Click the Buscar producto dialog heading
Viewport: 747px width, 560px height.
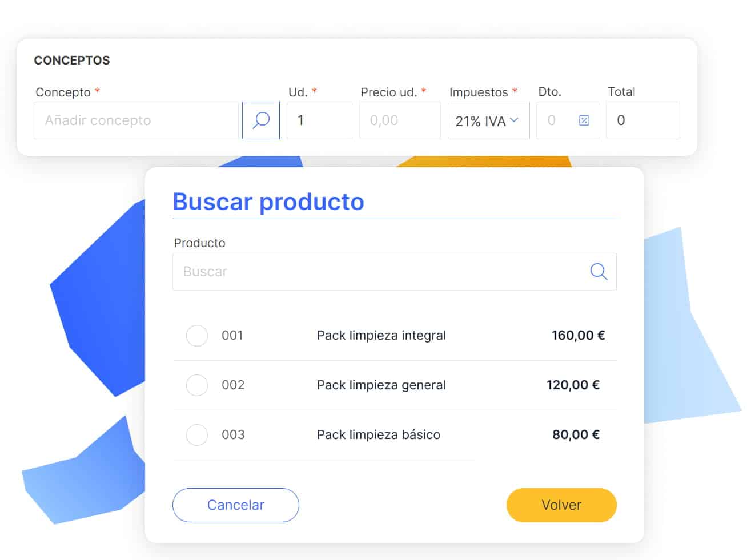tap(268, 202)
